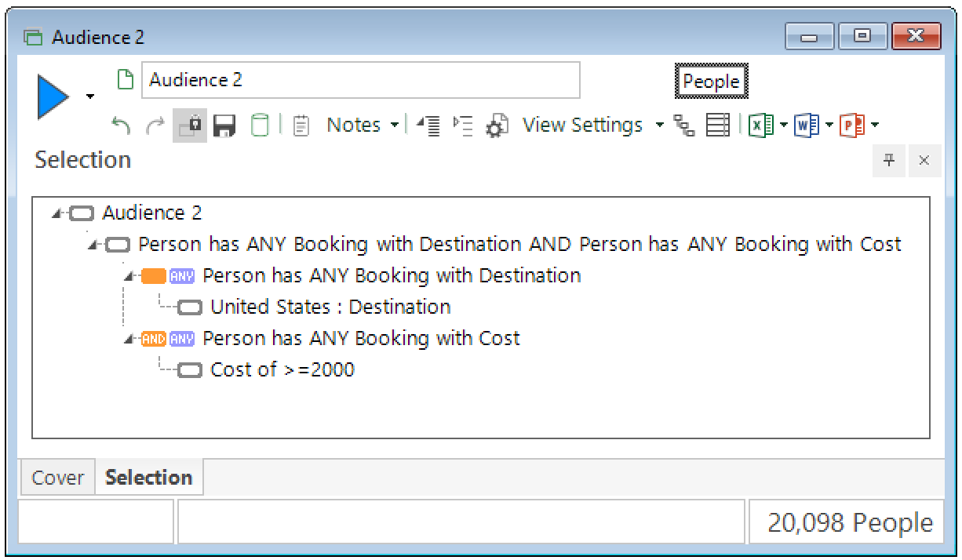Click the blue Build play button
The width and height of the screenshot is (962, 560).
point(53,96)
